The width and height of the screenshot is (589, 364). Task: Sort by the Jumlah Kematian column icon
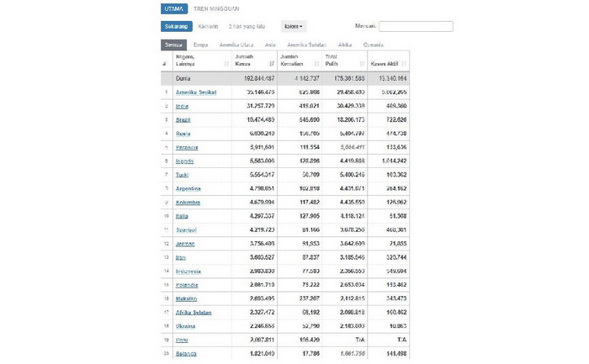click(316, 64)
